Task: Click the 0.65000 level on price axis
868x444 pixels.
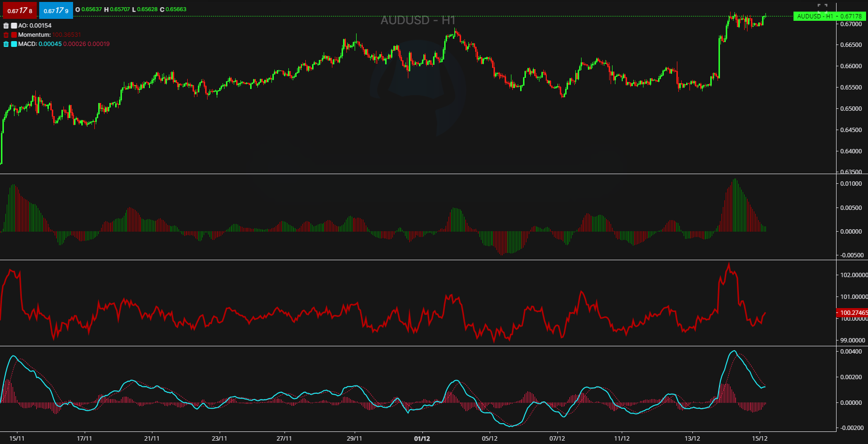Action: 851,109
